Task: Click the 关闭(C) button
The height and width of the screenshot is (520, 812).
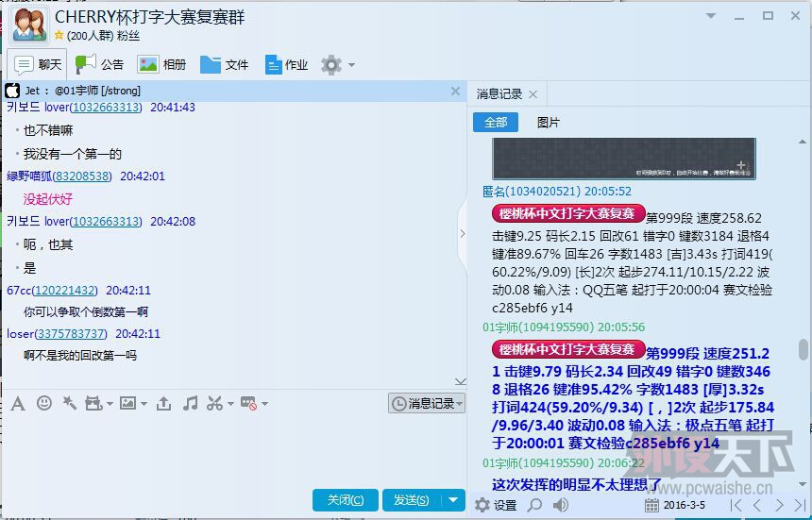Action: pos(345,500)
